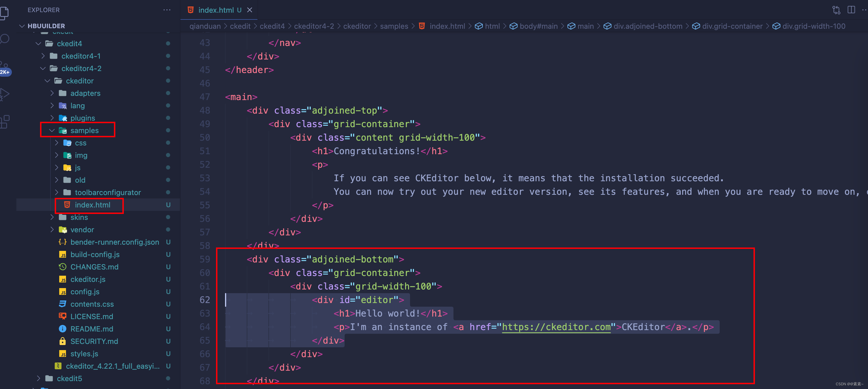Open the Search view in activity bar

5,39
